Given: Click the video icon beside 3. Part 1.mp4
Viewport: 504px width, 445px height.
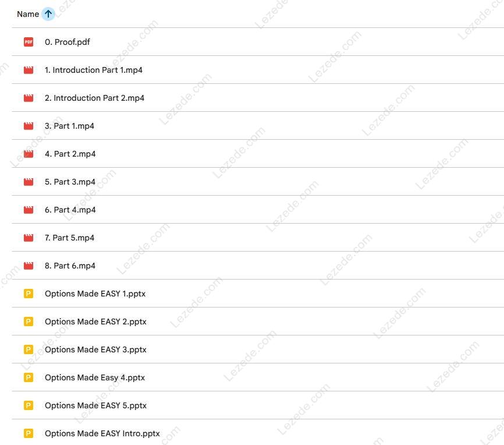Looking at the screenshot, I should click(29, 126).
